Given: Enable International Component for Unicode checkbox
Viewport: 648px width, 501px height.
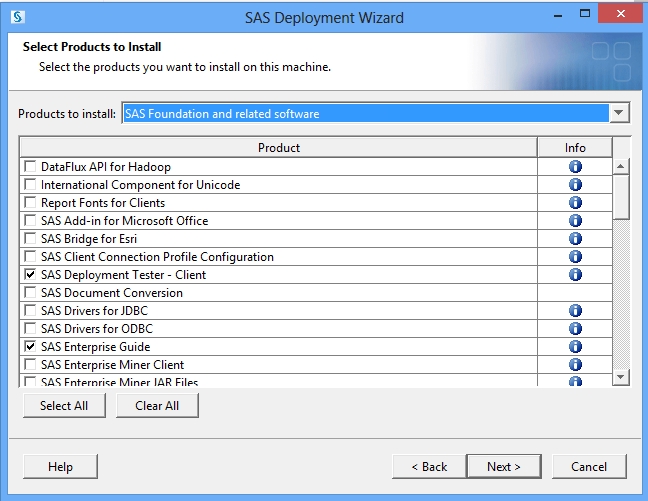Looking at the screenshot, I should 30,184.
